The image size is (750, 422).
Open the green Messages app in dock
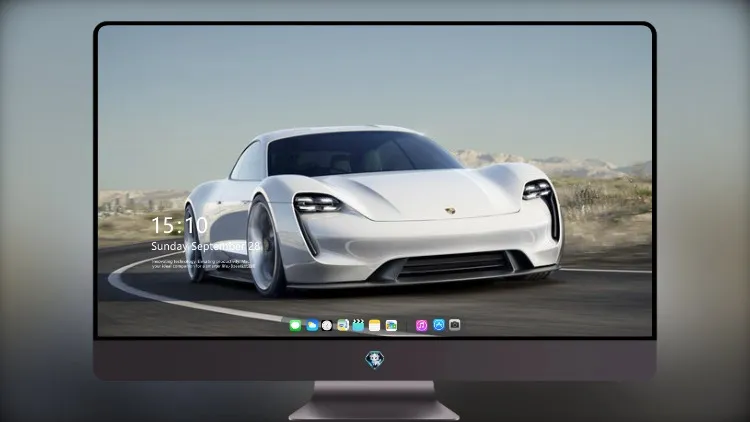pos(295,326)
